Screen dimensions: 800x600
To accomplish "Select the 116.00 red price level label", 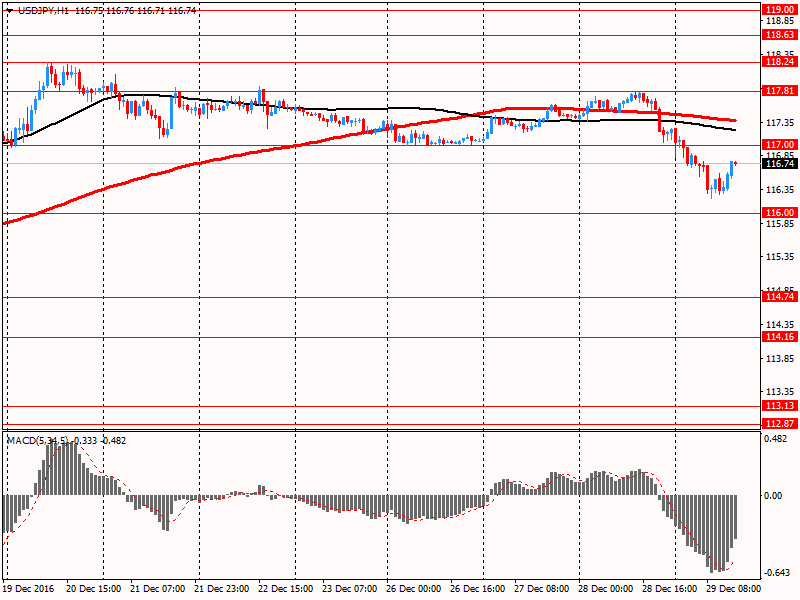I will tap(780, 213).
